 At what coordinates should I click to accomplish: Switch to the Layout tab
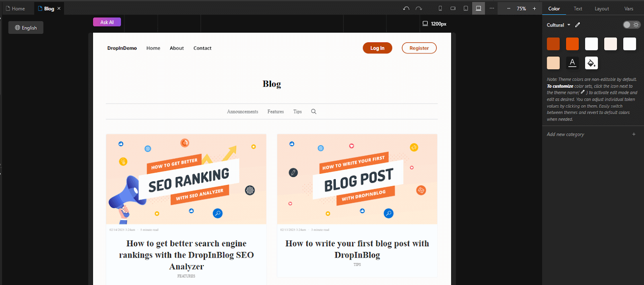(602, 9)
